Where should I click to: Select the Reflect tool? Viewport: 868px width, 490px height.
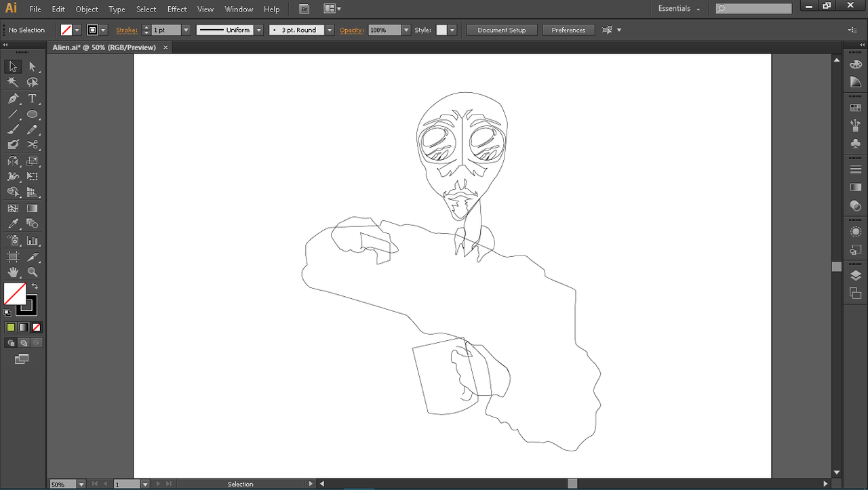[13, 161]
